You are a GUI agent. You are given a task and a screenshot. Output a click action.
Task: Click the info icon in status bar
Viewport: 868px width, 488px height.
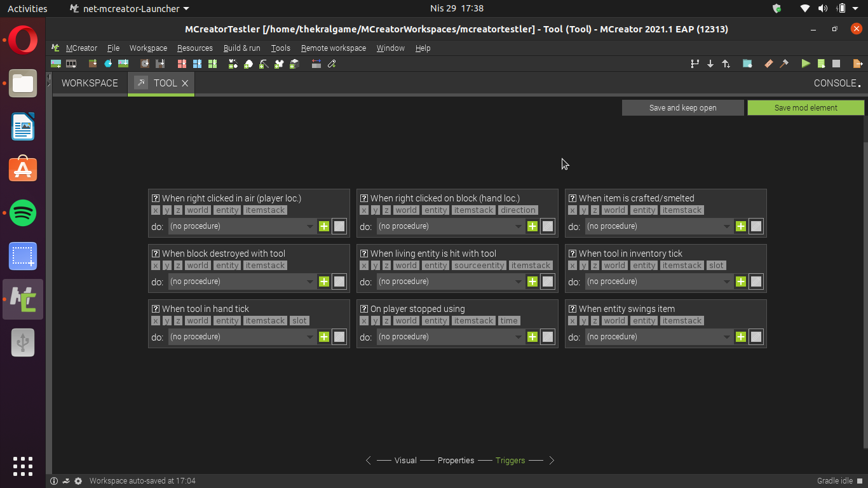(x=54, y=481)
